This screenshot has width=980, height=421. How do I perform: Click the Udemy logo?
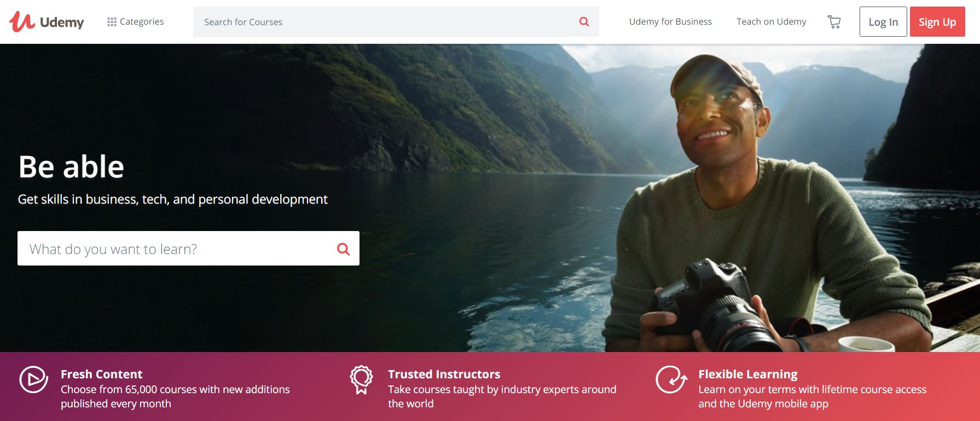[x=47, y=22]
